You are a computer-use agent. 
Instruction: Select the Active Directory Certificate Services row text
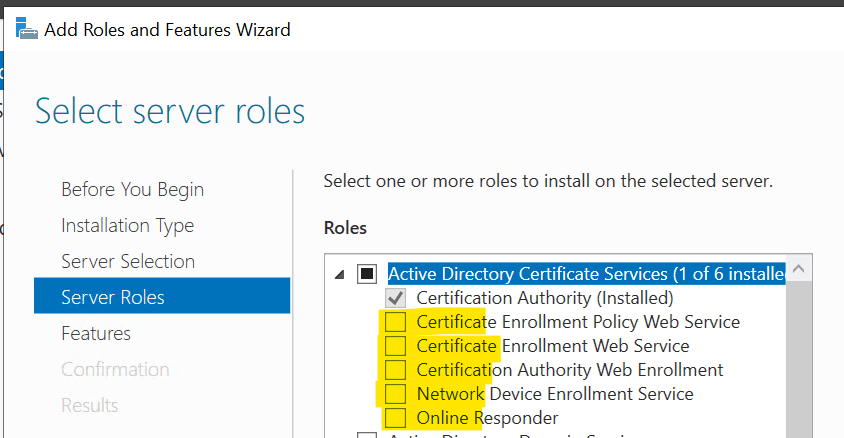586,274
